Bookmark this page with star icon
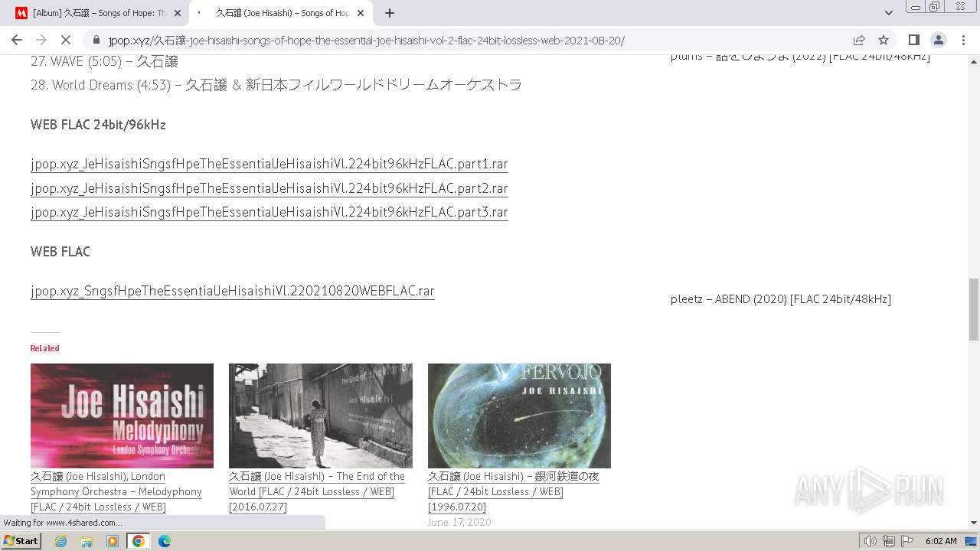Image resolution: width=980 pixels, height=551 pixels. tap(884, 40)
